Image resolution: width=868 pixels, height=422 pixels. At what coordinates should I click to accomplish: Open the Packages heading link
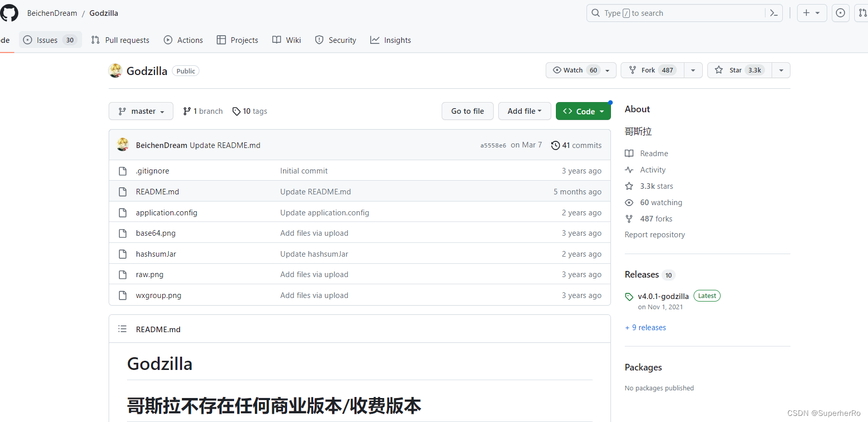(x=643, y=367)
